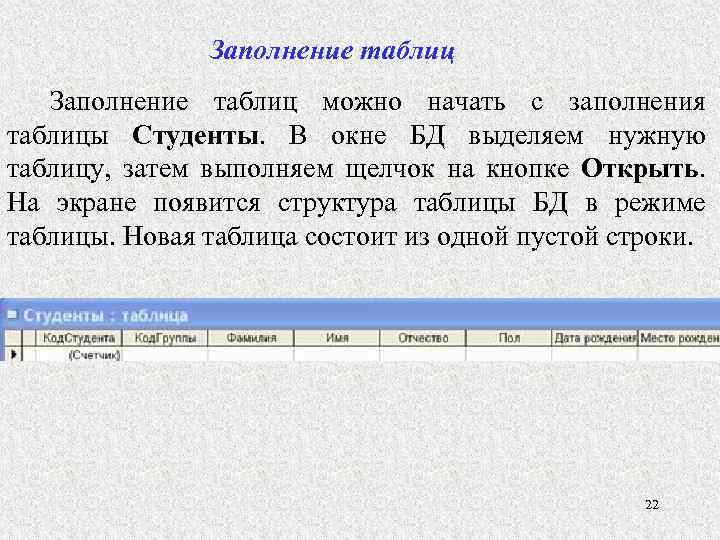
Task: Click the empty КодГруппы cell in the new row
Action: tap(165, 354)
